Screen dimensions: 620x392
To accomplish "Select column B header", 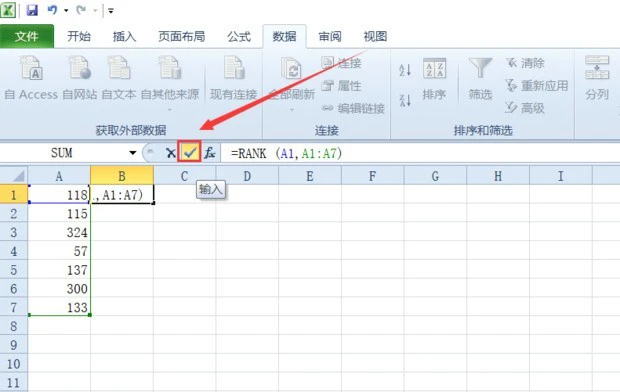I will pyautogui.click(x=122, y=176).
